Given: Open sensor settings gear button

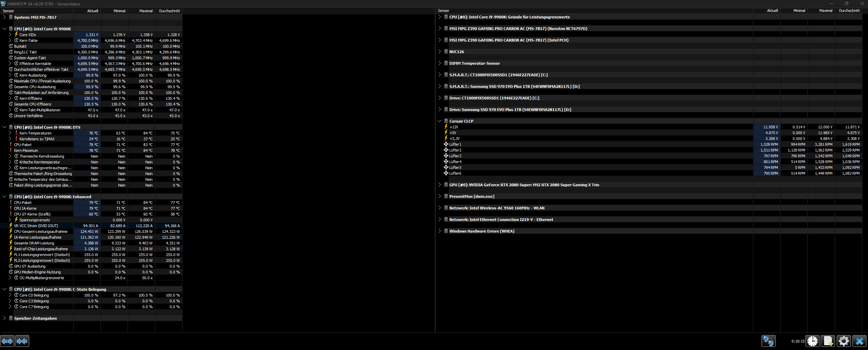Looking at the screenshot, I should [844, 341].
